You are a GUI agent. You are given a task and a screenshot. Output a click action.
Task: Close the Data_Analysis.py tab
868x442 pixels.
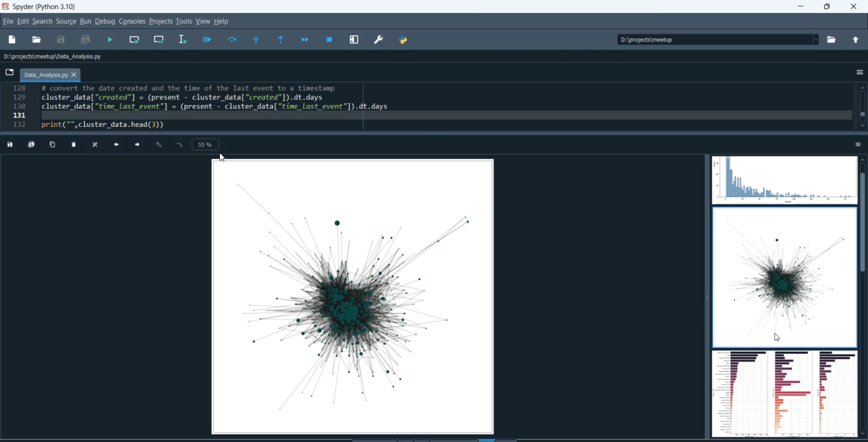74,75
